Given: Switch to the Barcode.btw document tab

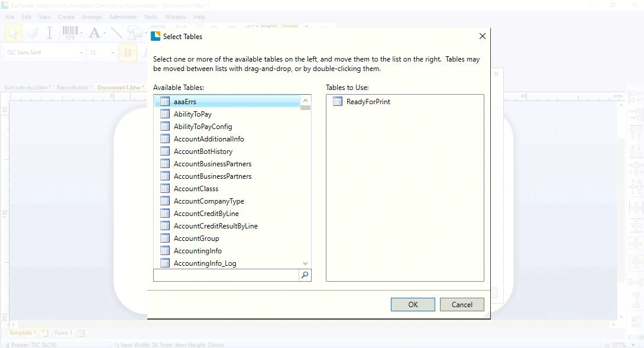Looking at the screenshot, I should click(x=74, y=88).
